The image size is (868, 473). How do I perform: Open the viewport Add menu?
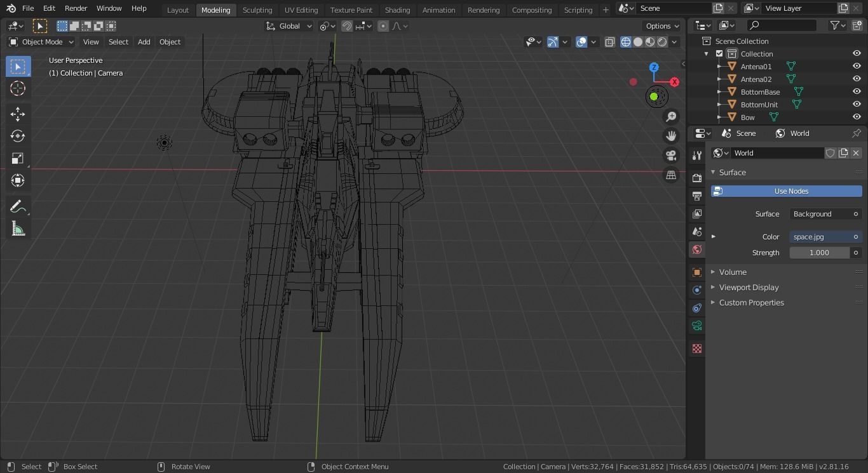point(144,42)
